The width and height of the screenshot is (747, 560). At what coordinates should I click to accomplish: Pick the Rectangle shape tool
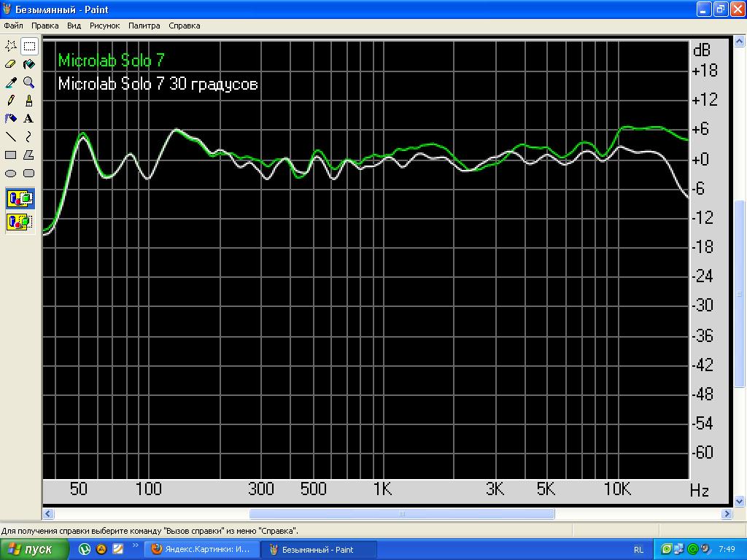pos(10,155)
